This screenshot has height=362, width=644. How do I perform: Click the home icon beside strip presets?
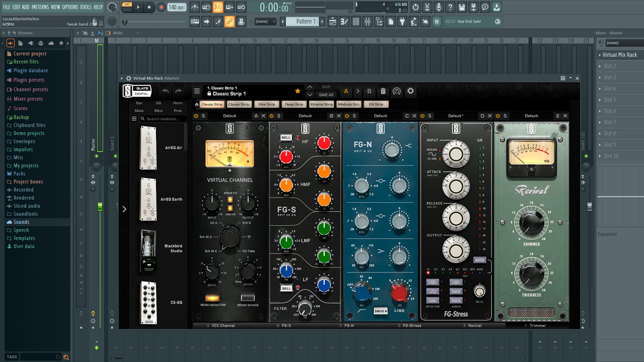[x=197, y=104]
